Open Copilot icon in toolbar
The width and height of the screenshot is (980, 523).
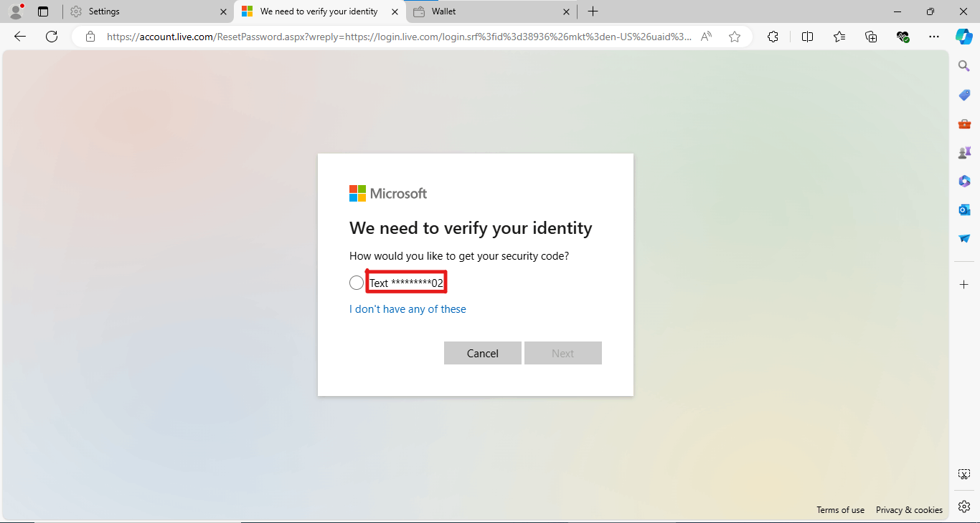coord(964,37)
